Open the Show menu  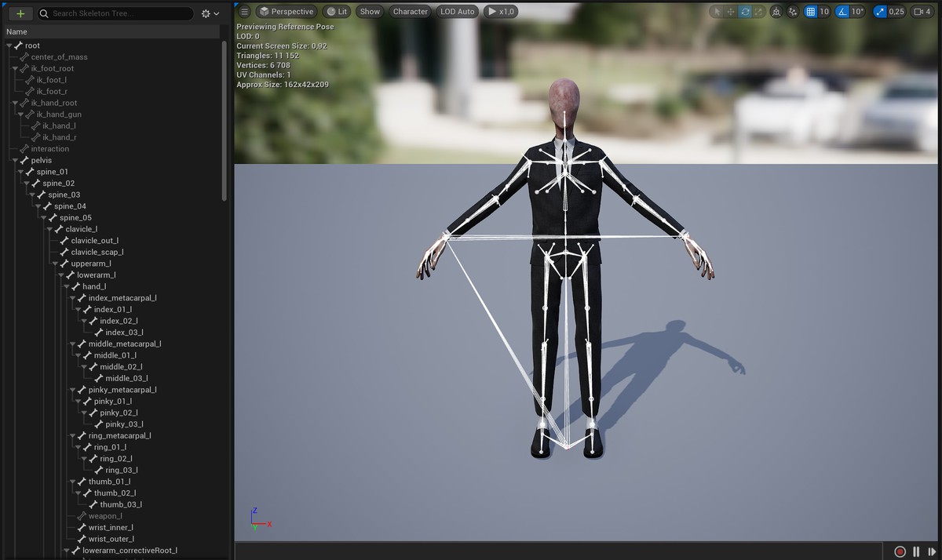click(x=369, y=11)
